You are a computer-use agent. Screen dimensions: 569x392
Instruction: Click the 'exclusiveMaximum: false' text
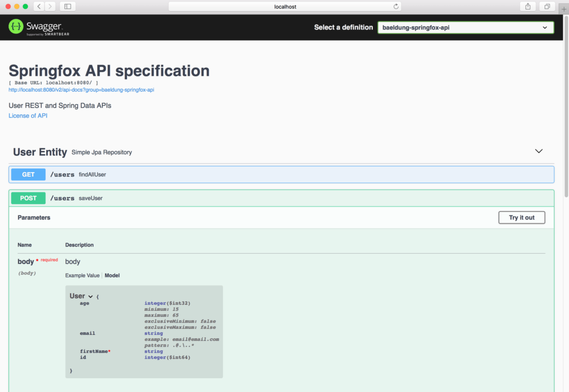(180, 327)
